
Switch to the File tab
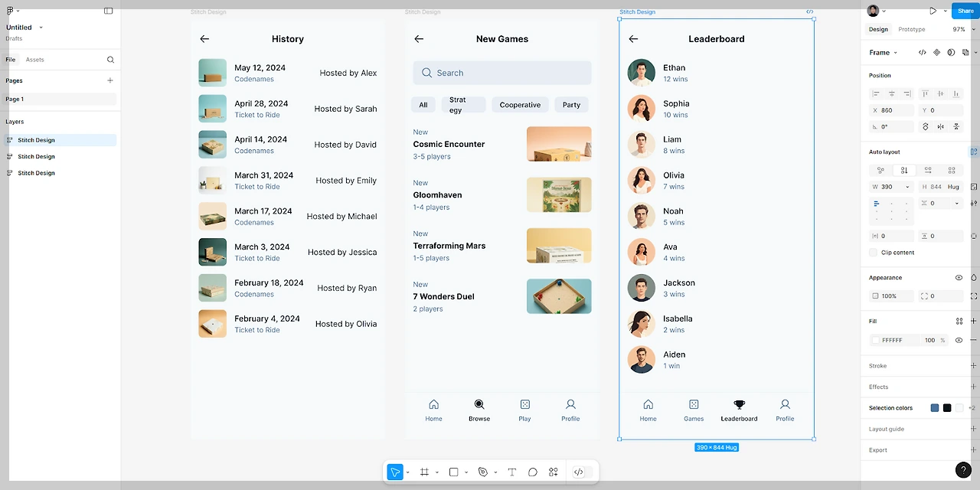tap(11, 60)
